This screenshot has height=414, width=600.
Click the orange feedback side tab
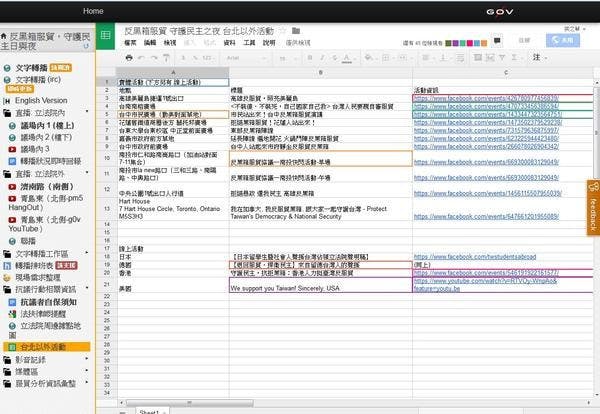pos(593,208)
